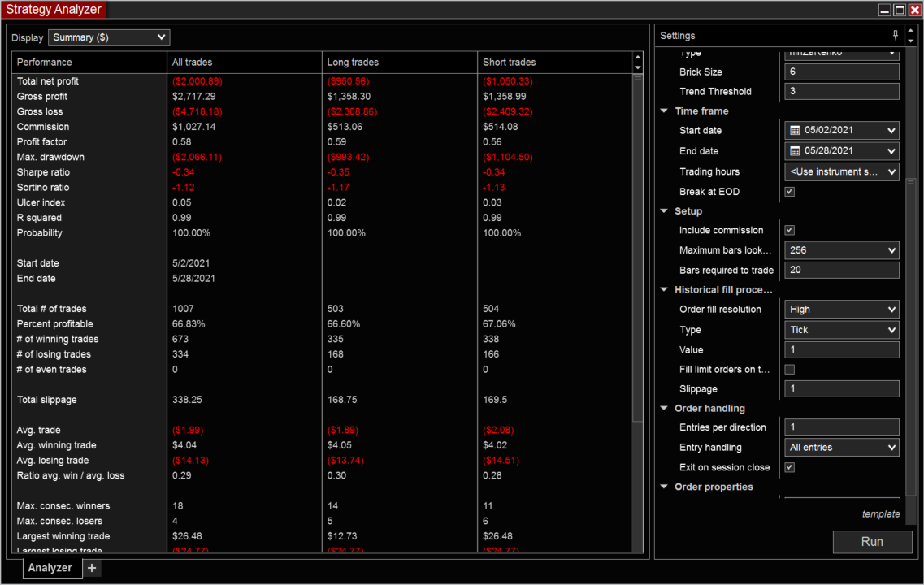
Task: Select the Gross profit value $2,717.29
Action: [194, 97]
